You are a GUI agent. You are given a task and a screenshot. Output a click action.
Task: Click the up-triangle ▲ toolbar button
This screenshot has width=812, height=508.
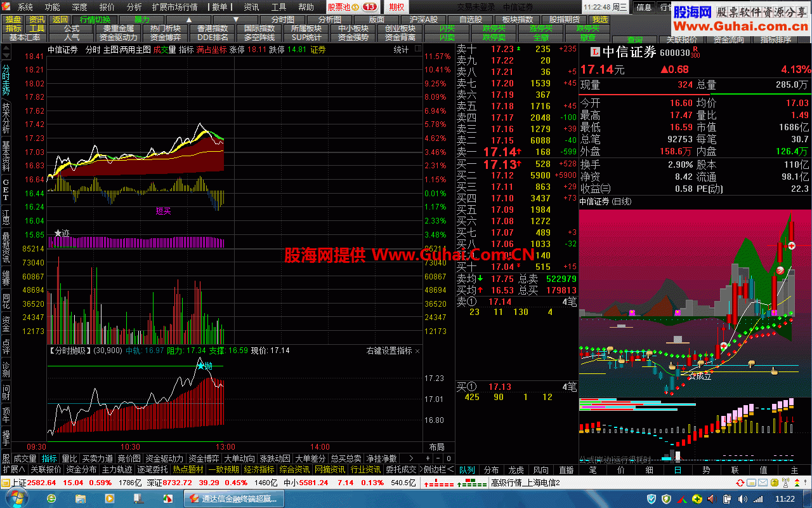click(x=188, y=20)
